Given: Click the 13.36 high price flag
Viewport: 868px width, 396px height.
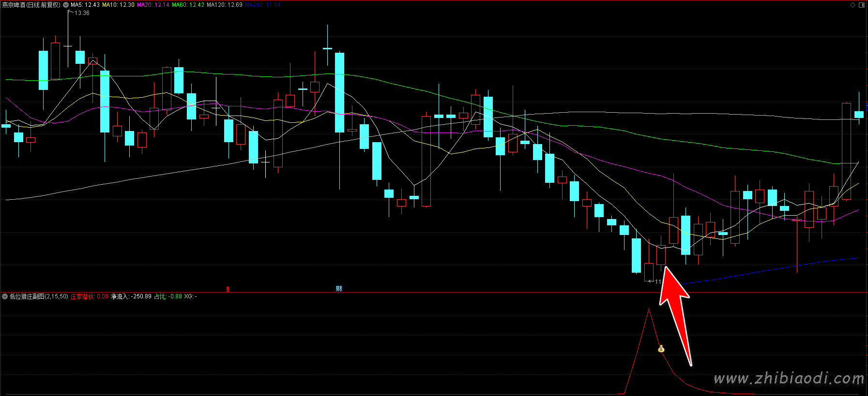Looking at the screenshot, I should (81, 13).
